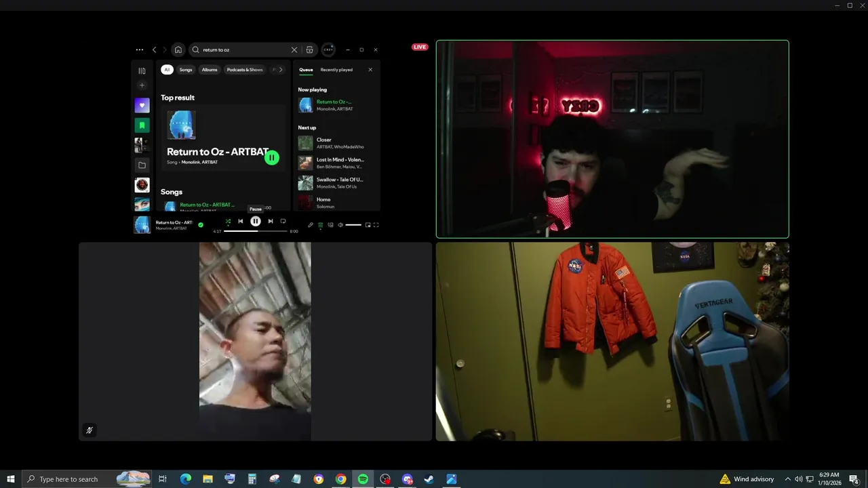Open Steam from the taskbar
868x488 pixels.
(x=429, y=479)
